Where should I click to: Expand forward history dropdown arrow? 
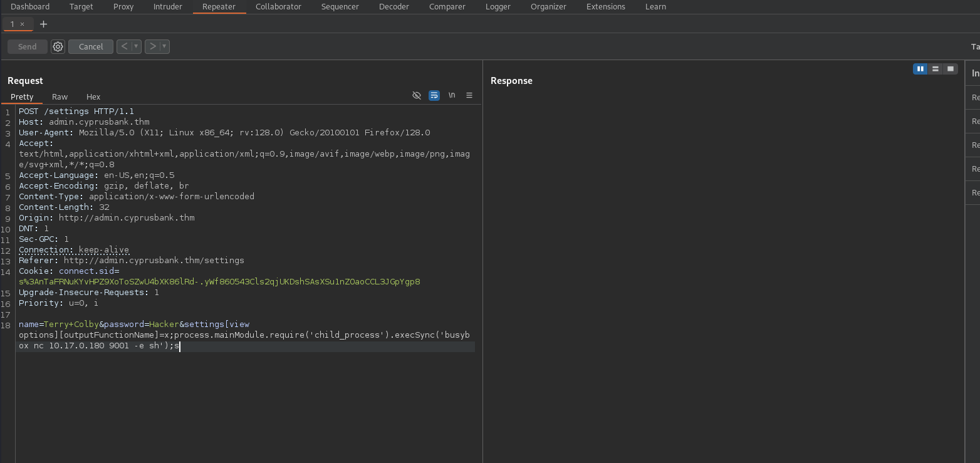pyautogui.click(x=164, y=46)
